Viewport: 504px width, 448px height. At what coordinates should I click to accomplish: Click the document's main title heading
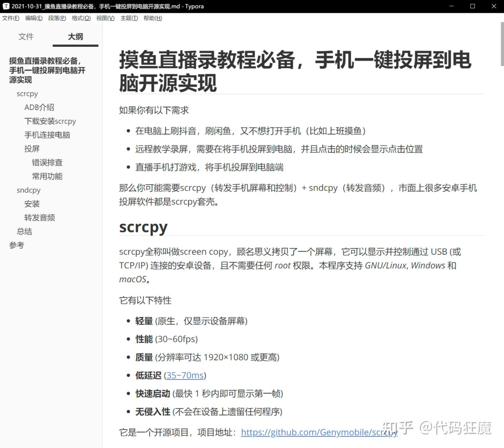point(295,71)
